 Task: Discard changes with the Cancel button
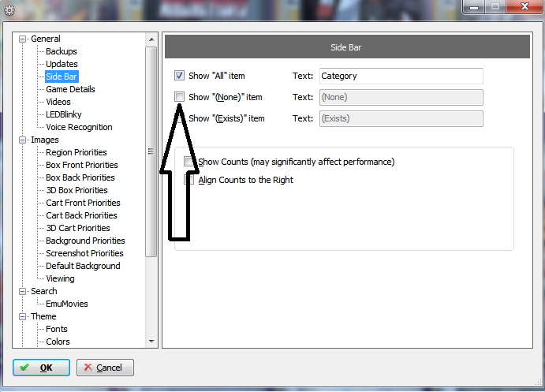pyautogui.click(x=105, y=368)
